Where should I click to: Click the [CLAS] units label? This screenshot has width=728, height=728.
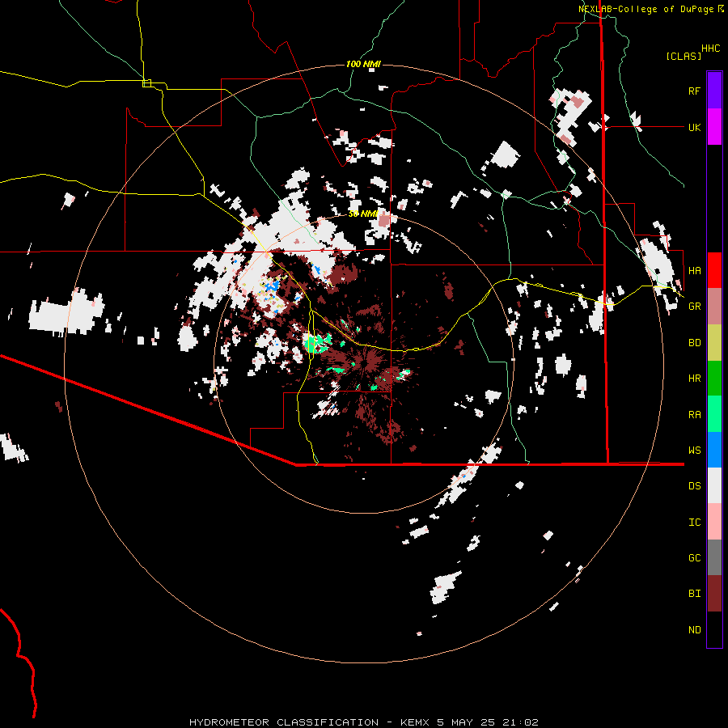[x=684, y=56]
